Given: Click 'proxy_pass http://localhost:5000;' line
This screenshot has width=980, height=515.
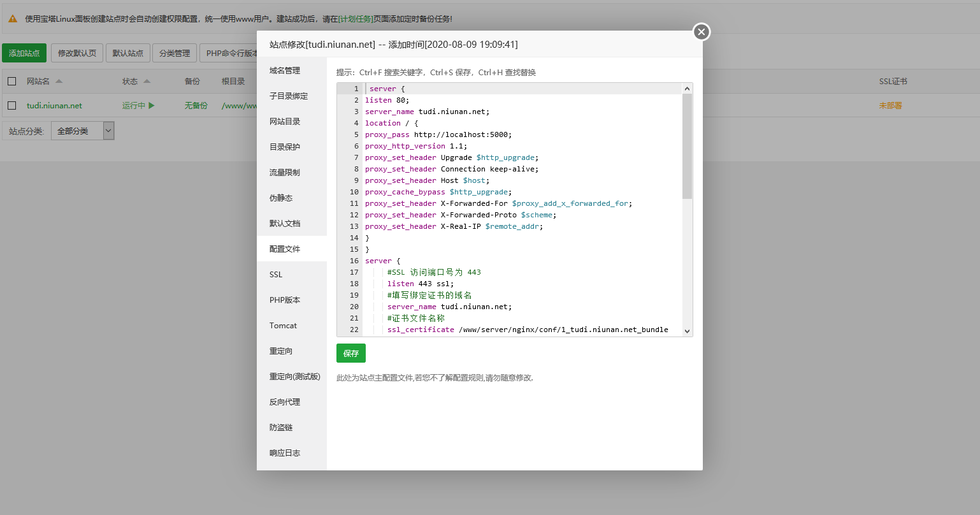Looking at the screenshot, I should (438, 134).
